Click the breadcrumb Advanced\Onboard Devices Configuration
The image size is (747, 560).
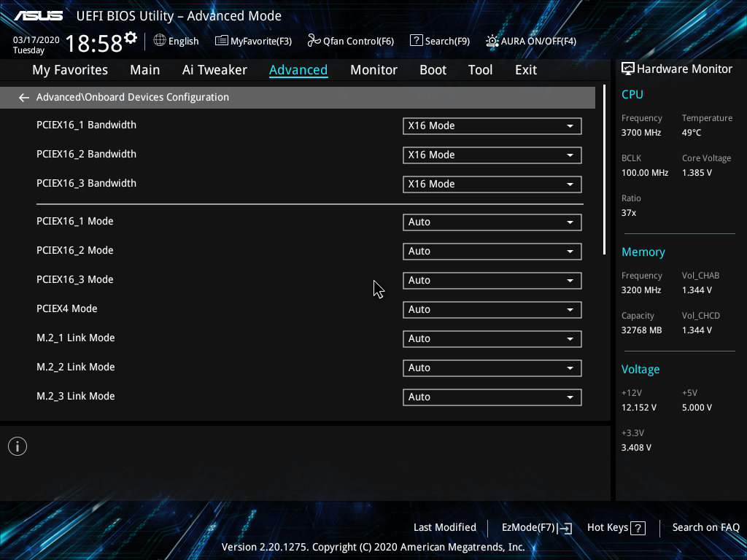pos(133,97)
